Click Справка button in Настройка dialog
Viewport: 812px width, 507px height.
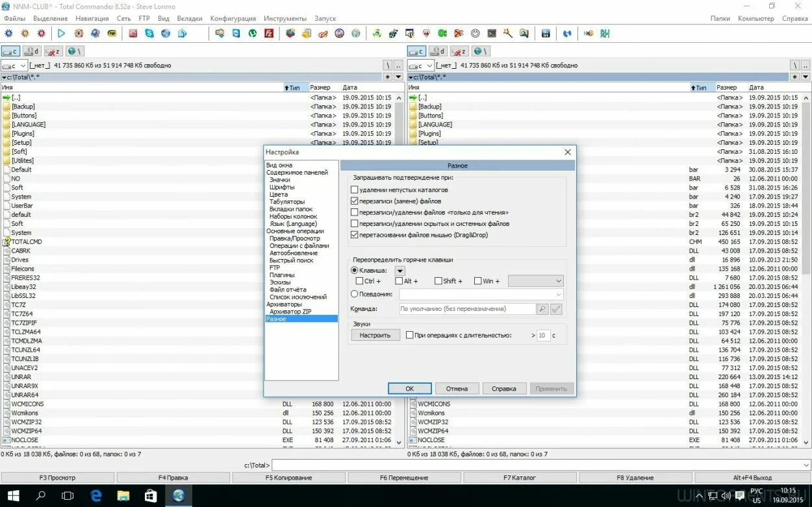coord(504,388)
